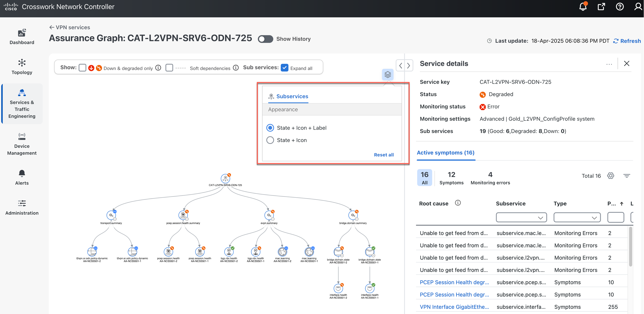Screen dimensions: 644x314
Task: Click Reset all in appearance popup
Action: (x=384, y=155)
